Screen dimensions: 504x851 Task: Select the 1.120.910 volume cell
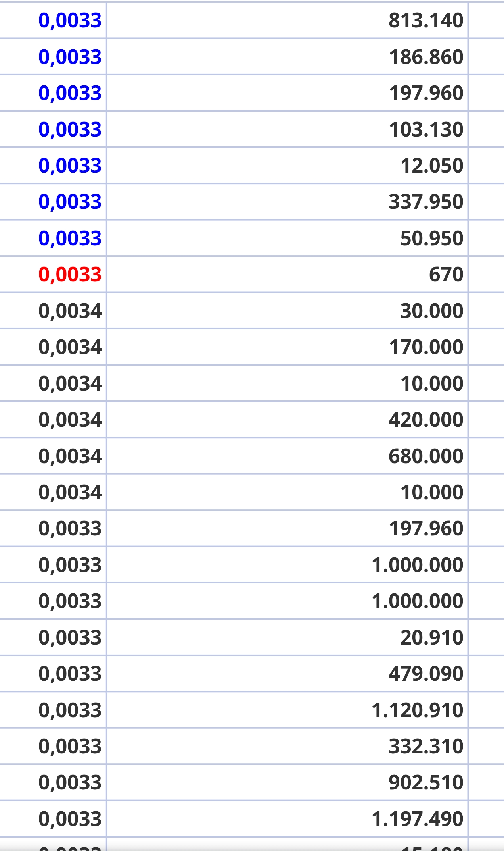pyautogui.click(x=287, y=710)
